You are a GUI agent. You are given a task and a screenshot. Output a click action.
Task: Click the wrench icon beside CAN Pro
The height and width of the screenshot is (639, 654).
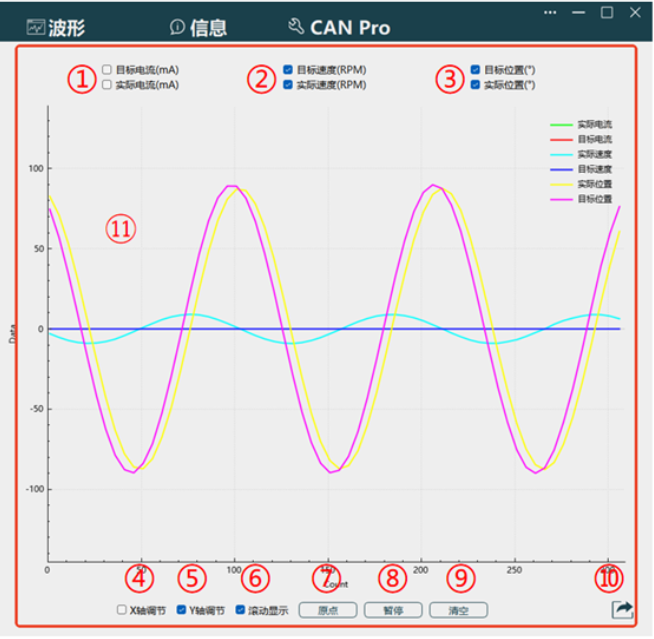point(295,27)
